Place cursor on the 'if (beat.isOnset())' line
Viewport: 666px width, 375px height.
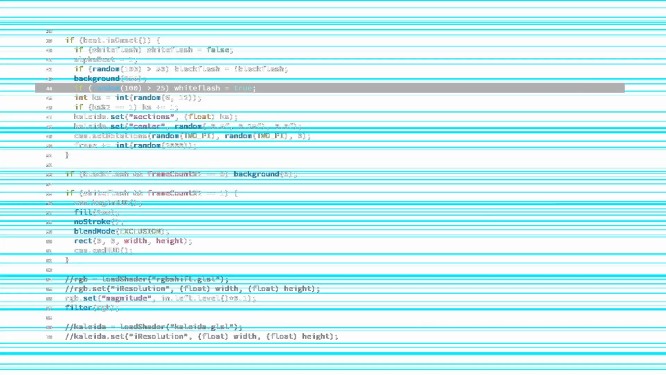point(113,40)
